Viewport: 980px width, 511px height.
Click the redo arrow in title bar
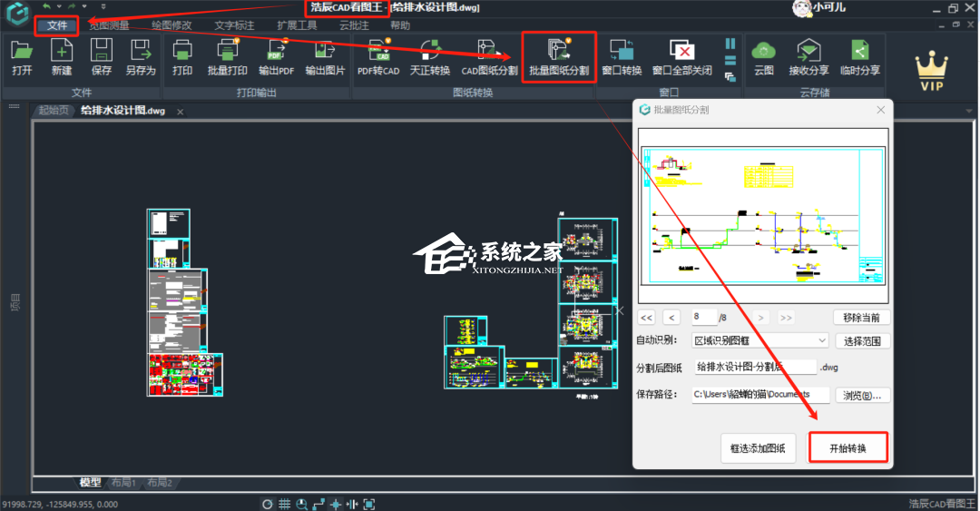[72, 6]
